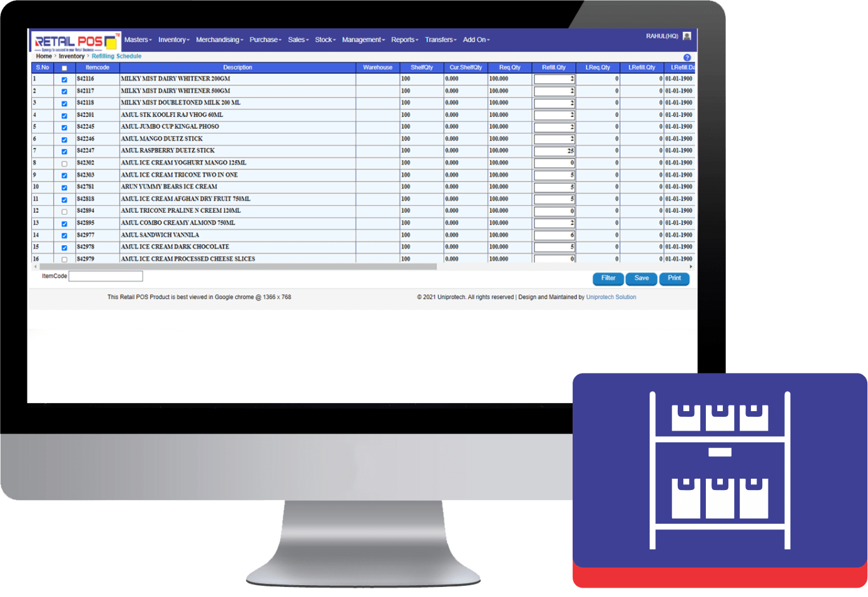Viewport: 868px width, 597px height.
Task: Expand the Masters dropdown menu
Action: coord(138,40)
